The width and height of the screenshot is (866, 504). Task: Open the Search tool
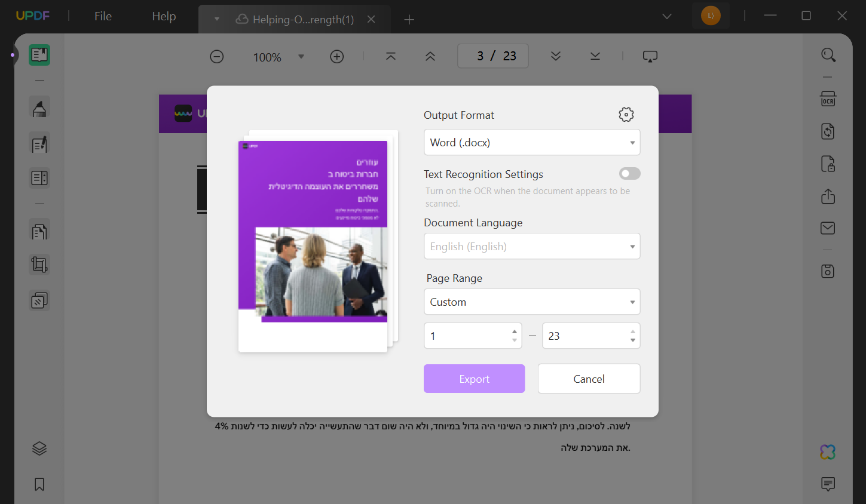[x=828, y=54]
